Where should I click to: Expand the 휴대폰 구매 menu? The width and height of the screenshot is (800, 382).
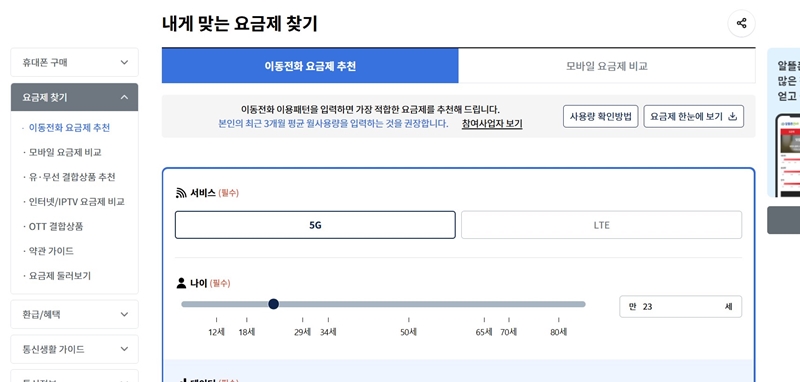pyautogui.click(x=74, y=62)
